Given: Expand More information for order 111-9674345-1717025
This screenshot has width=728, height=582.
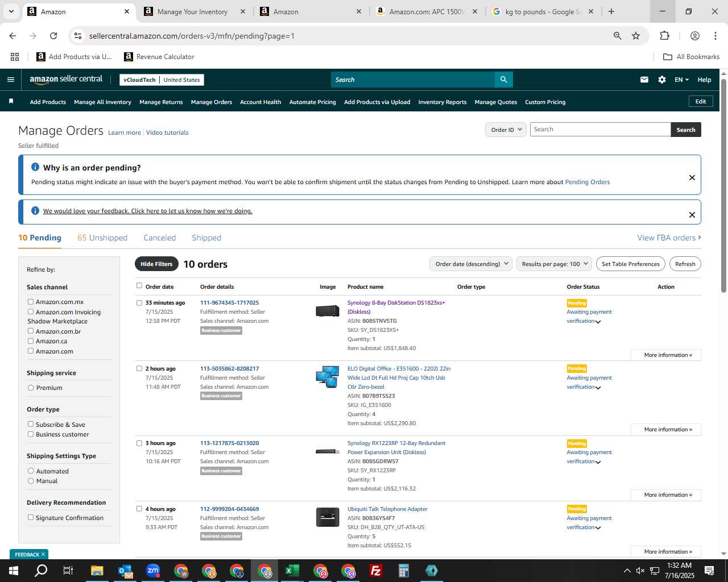Looking at the screenshot, I should click(665, 355).
